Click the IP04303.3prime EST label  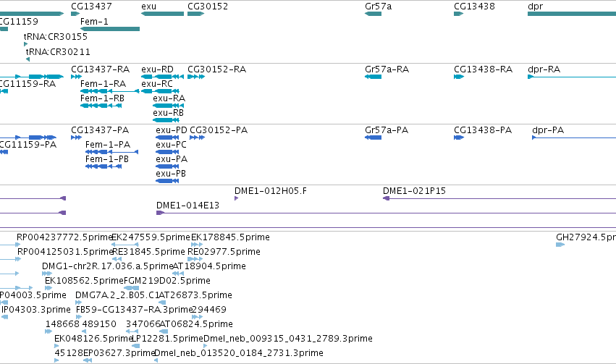click(35, 310)
